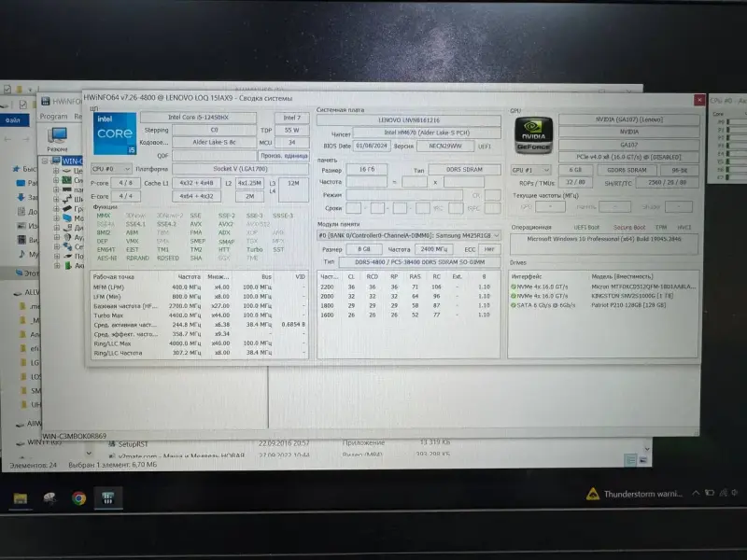The width and height of the screenshot is (747, 560).
Task: Click the LENOVO LNVNB161216 motherboard field
Action: [409, 120]
